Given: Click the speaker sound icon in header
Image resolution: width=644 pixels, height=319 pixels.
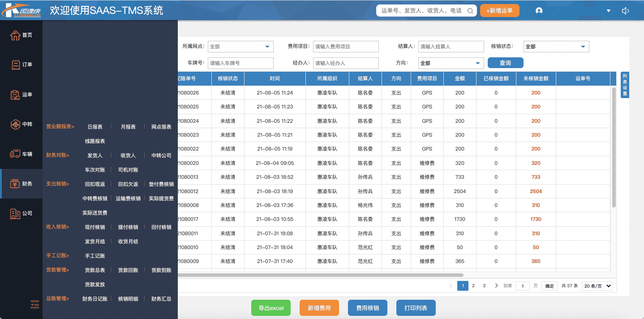Looking at the screenshot, I should click(626, 11).
